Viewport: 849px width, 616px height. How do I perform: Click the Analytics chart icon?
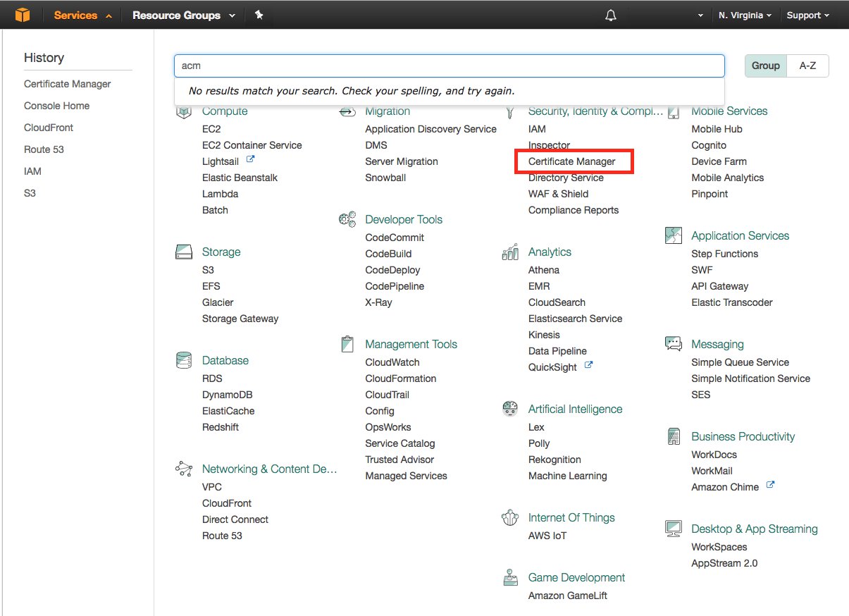pos(510,252)
